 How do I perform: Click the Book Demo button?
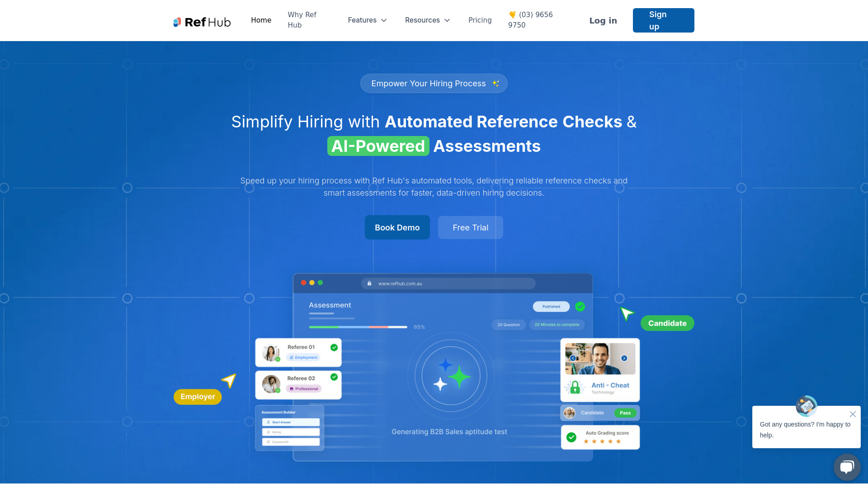tap(397, 227)
